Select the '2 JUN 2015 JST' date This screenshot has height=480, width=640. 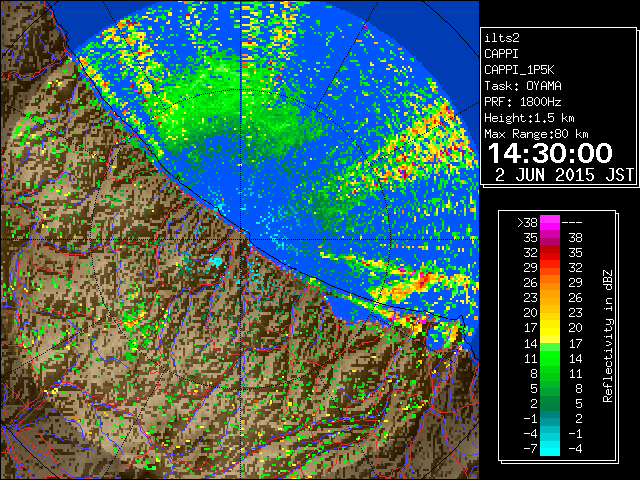click(564, 175)
